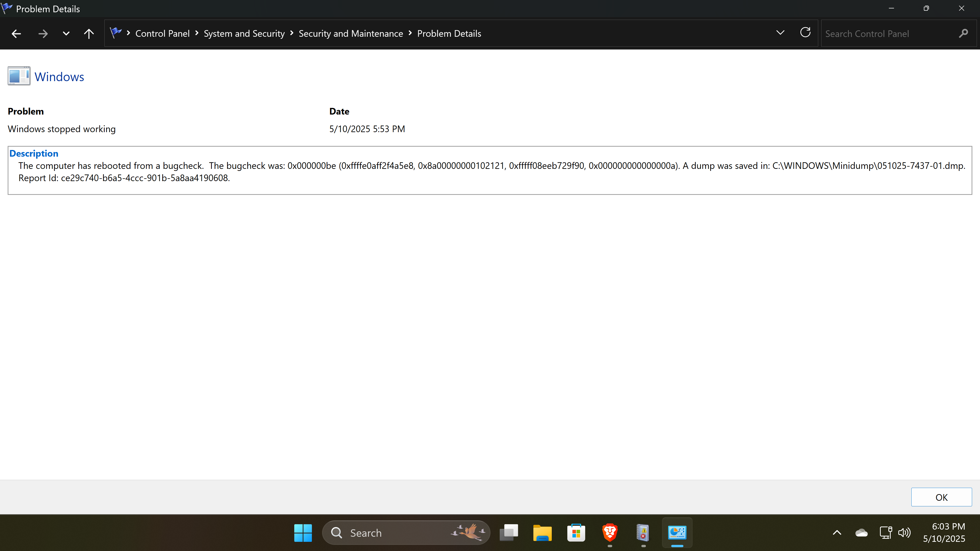Viewport: 980px width, 551px height.
Task: Expand chevron after System and Security
Action: click(x=292, y=33)
